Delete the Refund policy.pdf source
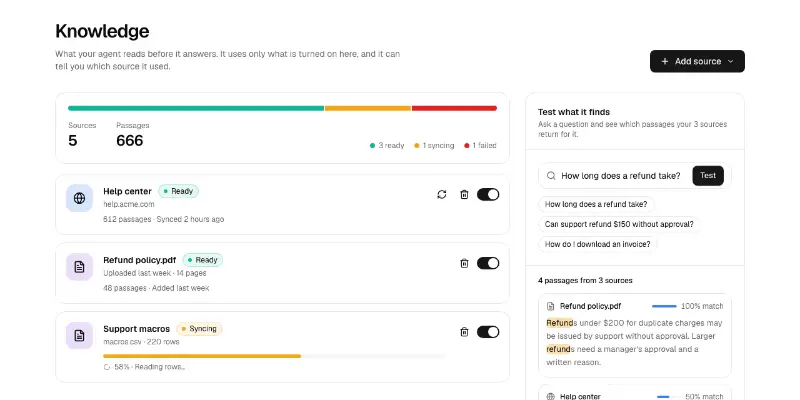Viewport: 800px width, 400px height. point(464,263)
